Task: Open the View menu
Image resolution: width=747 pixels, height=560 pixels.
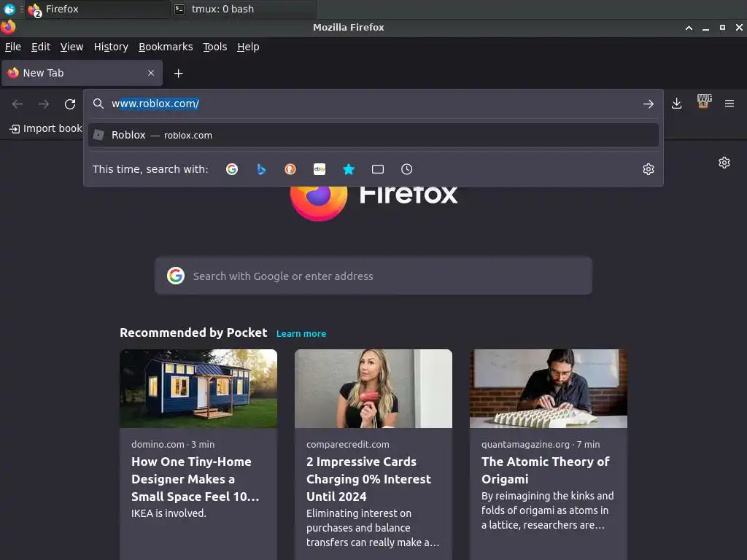Action: point(72,47)
